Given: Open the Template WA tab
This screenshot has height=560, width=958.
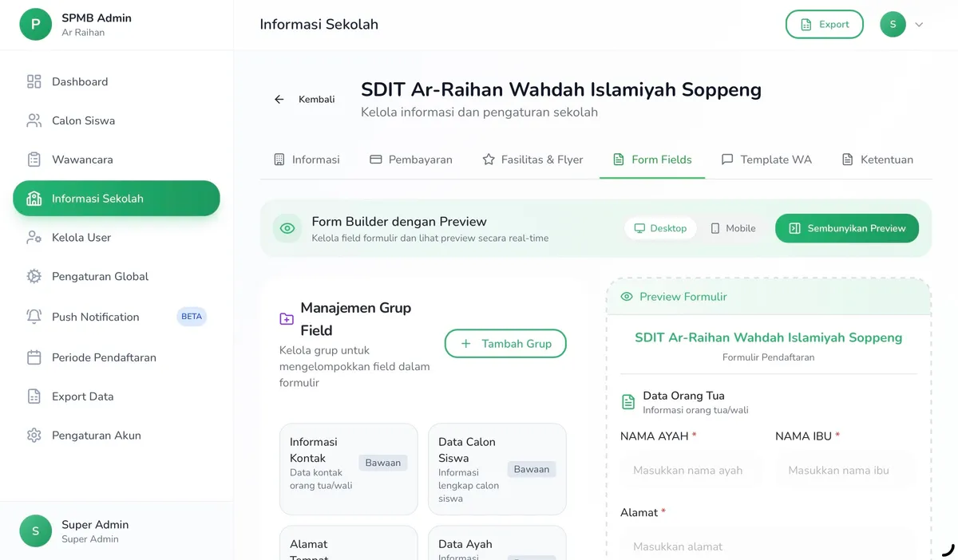Looking at the screenshot, I should pos(766,160).
